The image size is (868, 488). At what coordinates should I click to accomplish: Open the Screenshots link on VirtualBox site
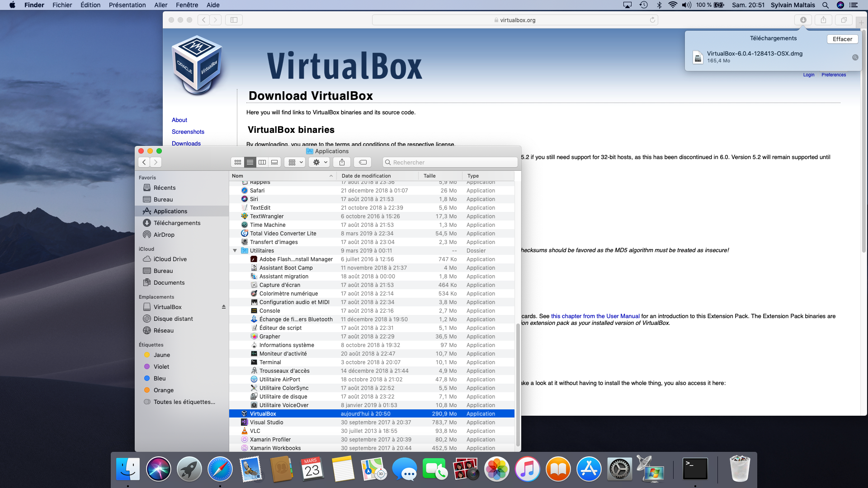point(188,131)
